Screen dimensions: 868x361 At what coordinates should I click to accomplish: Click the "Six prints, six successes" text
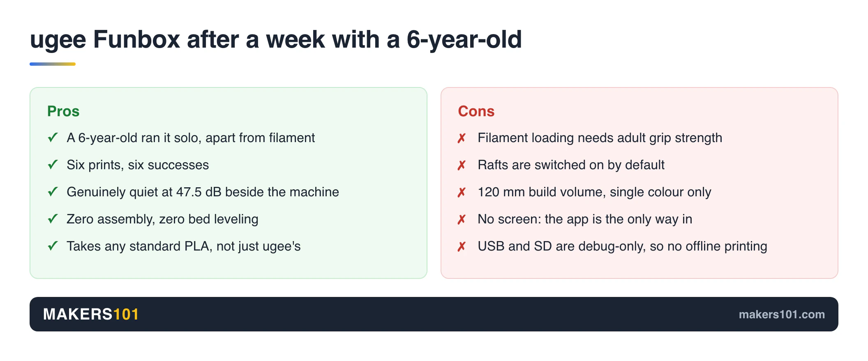click(x=138, y=165)
